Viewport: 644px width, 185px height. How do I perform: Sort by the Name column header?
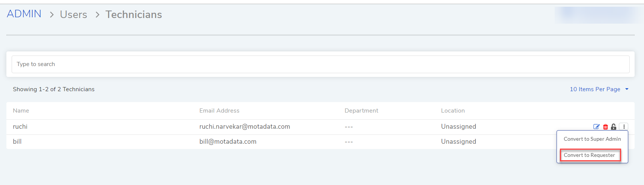[21, 111]
